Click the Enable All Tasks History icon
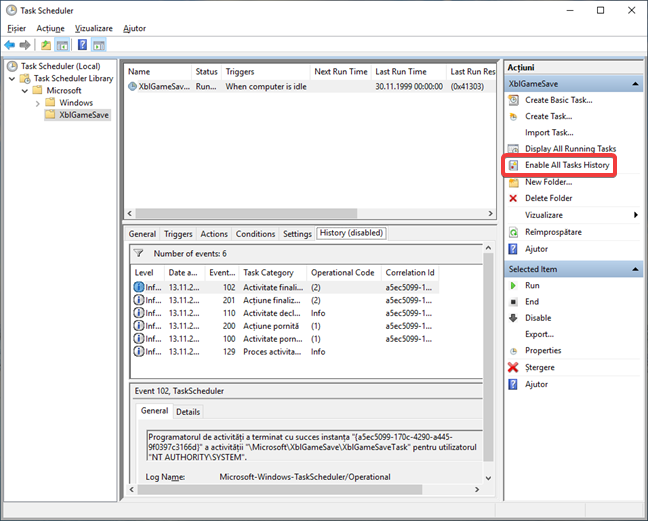Viewport: 648px width, 521px height. click(513, 165)
